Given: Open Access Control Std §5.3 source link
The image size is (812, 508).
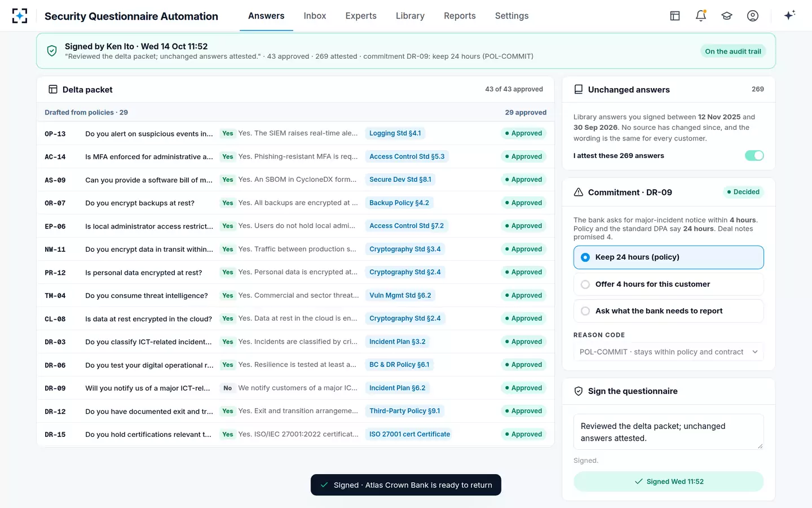Looking at the screenshot, I should pyautogui.click(x=407, y=156).
